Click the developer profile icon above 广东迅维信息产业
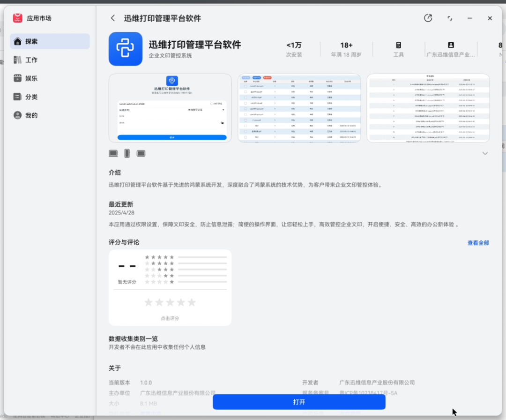 pyautogui.click(x=451, y=45)
